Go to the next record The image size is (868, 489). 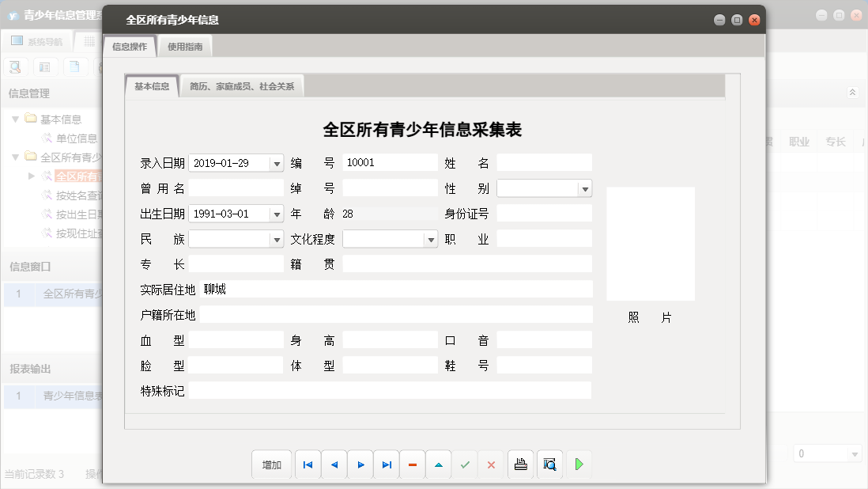pyautogui.click(x=360, y=464)
